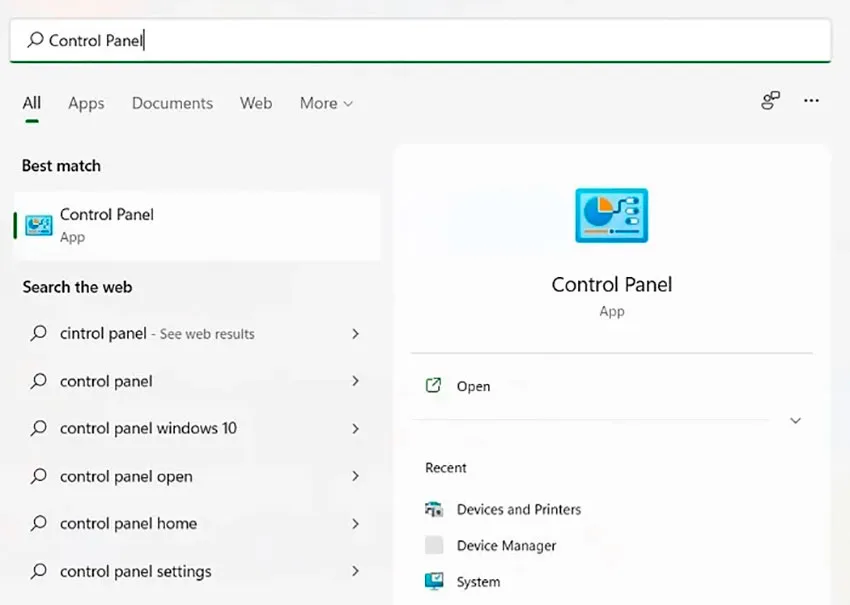Click the Open launch icon
This screenshot has height=605, width=850.
433,385
